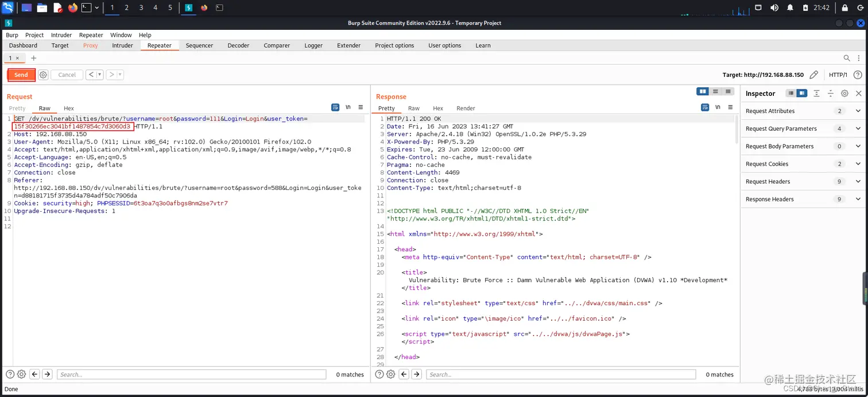
Task: Select top-bottom split layout
Action: click(715, 91)
